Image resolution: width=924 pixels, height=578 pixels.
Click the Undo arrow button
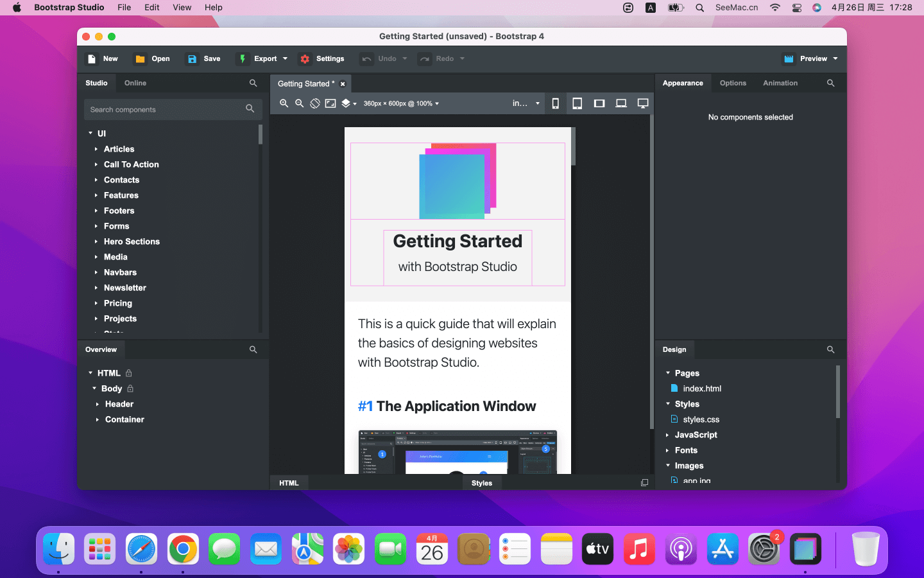tap(366, 58)
